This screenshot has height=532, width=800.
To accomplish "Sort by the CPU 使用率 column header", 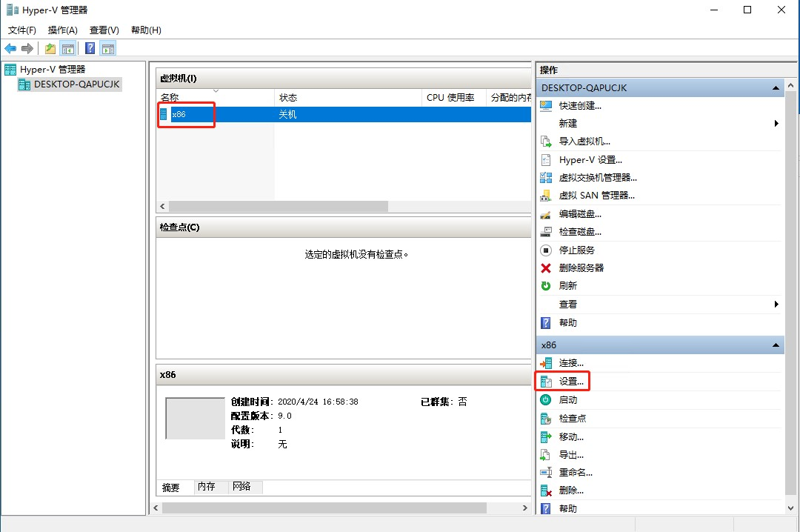I will [x=453, y=97].
